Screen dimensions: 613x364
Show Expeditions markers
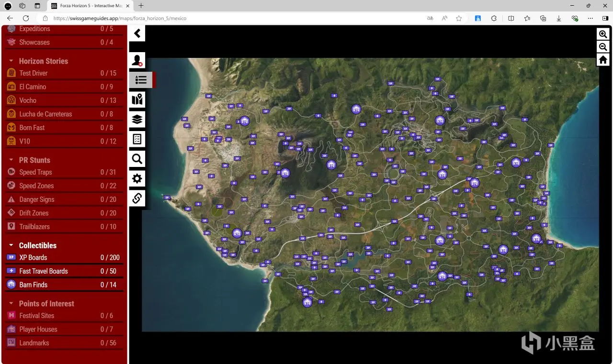pos(64,29)
